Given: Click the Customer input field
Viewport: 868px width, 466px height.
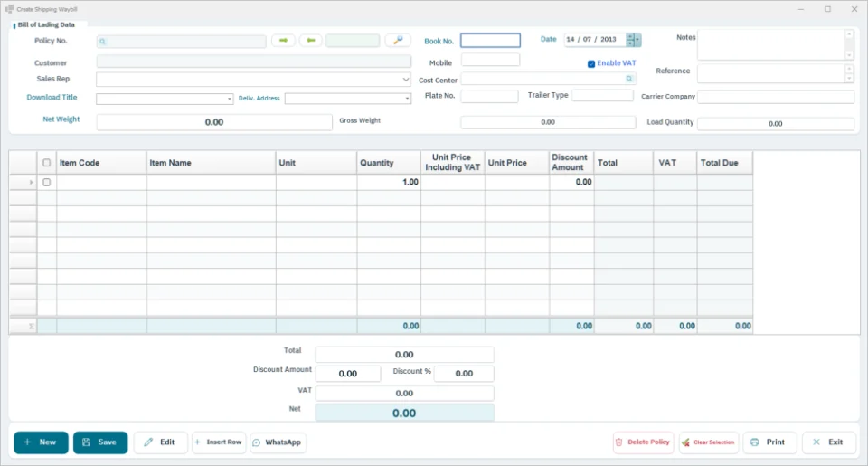Looking at the screenshot, I should tap(253, 61).
